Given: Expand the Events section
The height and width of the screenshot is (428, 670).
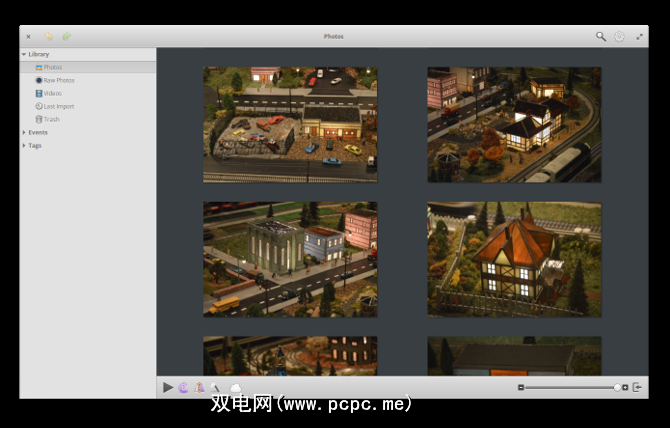Looking at the screenshot, I should tap(24, 132).
